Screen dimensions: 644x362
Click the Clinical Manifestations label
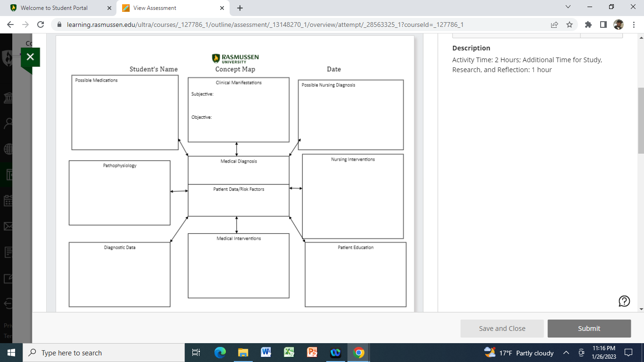tap(239, 82)
